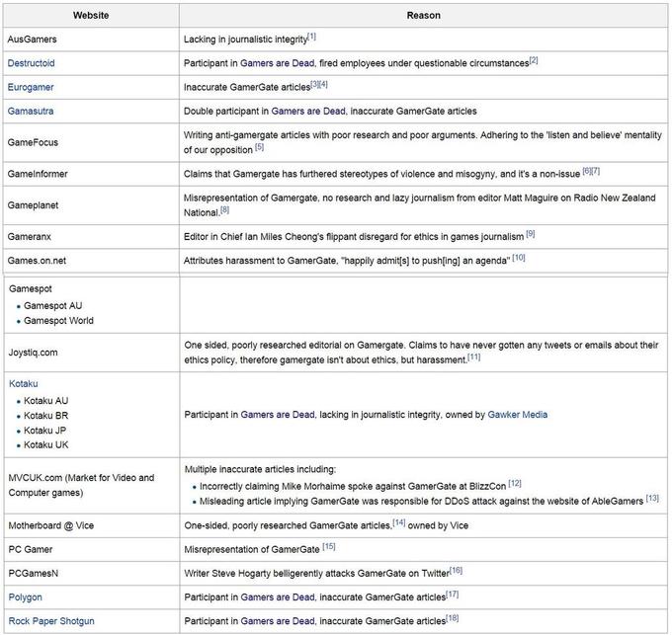Follow citation [9] in Gameranx row
The width and height of the screenshot is (672, 635).
tap(531, 234)
